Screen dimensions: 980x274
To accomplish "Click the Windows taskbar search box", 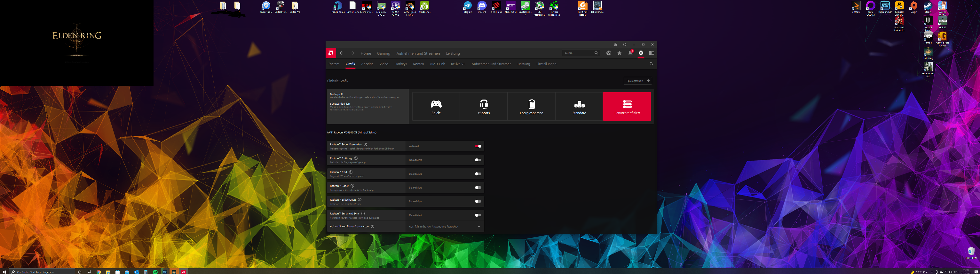I will [x=42, y=272].
